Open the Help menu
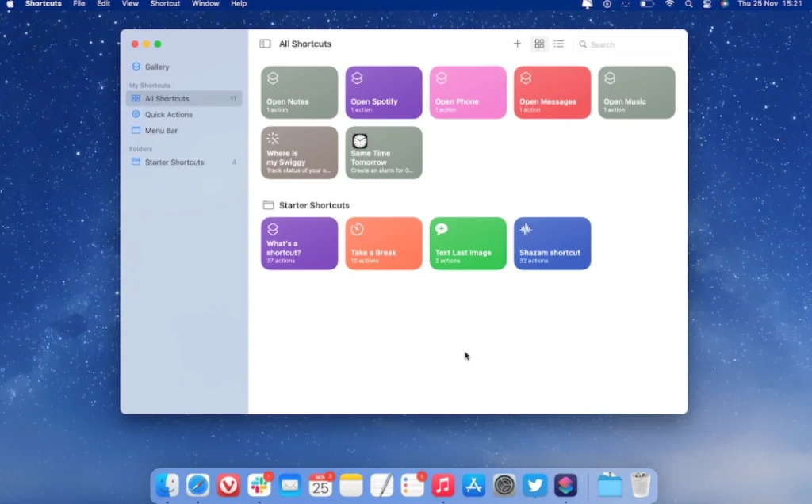812x504 pixels. click(238, 4)
